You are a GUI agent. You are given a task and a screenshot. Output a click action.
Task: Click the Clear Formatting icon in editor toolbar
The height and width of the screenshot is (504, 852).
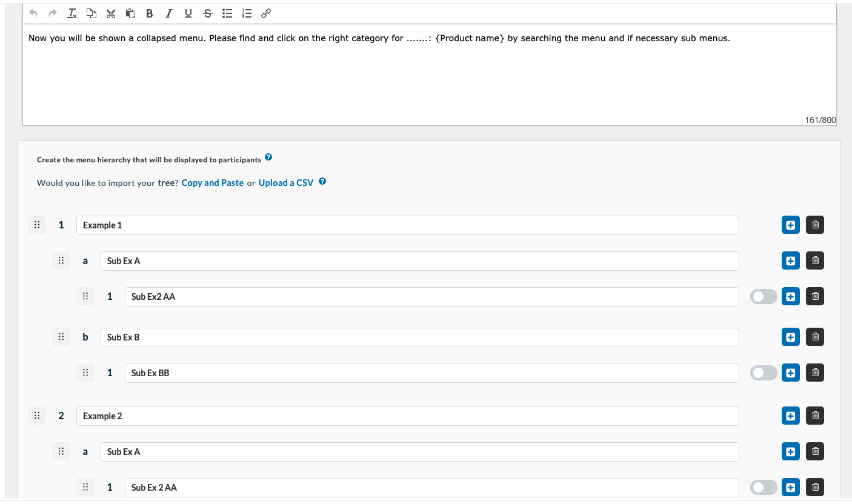(x=72, y=13)
